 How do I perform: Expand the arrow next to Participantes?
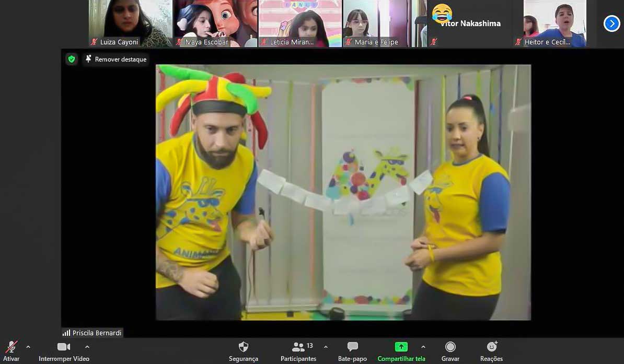326,347
